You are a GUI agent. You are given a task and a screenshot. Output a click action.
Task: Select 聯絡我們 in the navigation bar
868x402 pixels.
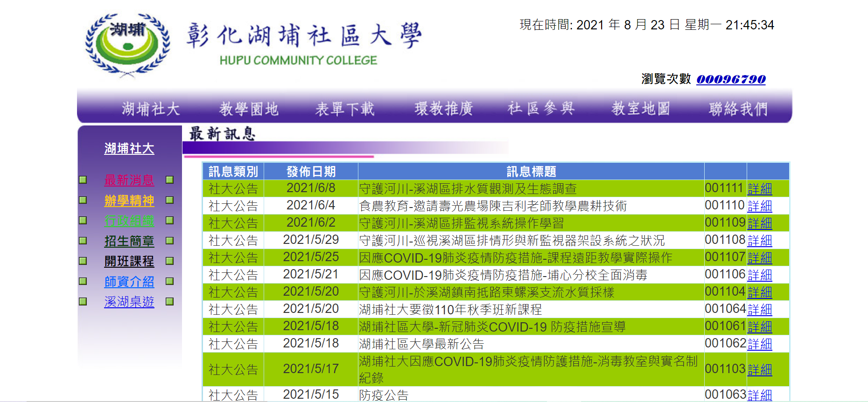[738, 109]
